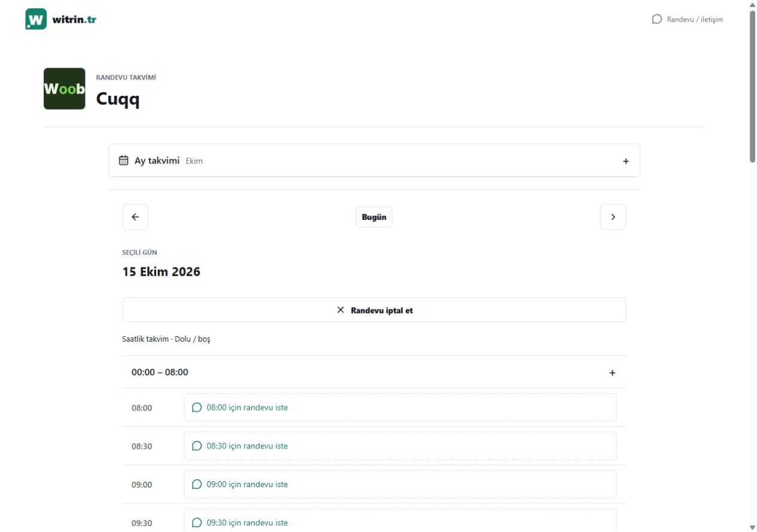Expand the Ay takvimi month calendar

tap(374, 160)
